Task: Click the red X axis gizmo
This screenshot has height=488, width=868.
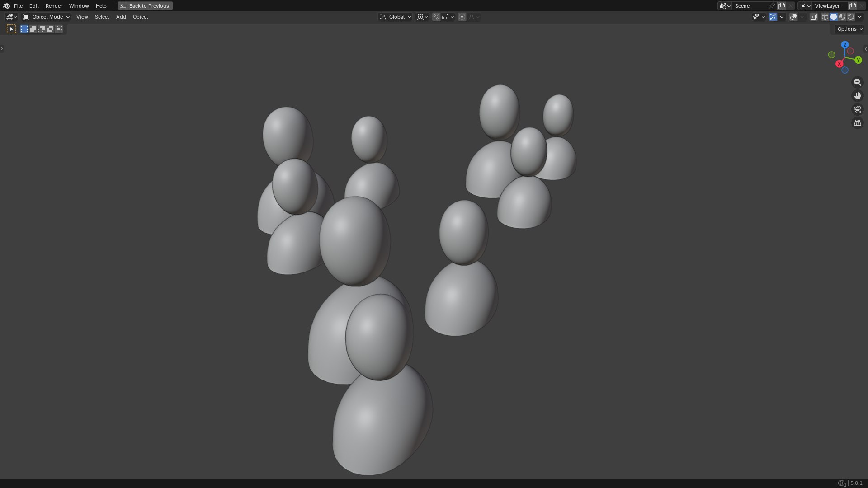Action: [840, 64]
